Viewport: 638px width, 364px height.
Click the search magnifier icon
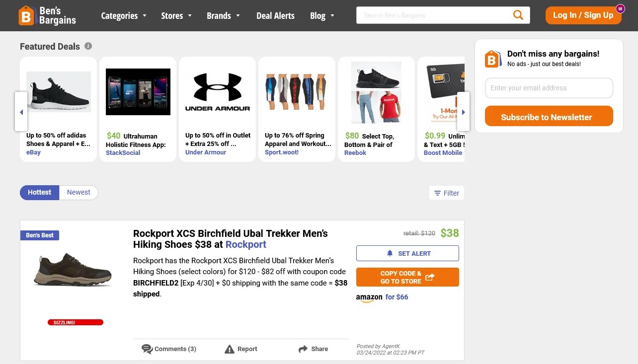click(x=518, y=15)
